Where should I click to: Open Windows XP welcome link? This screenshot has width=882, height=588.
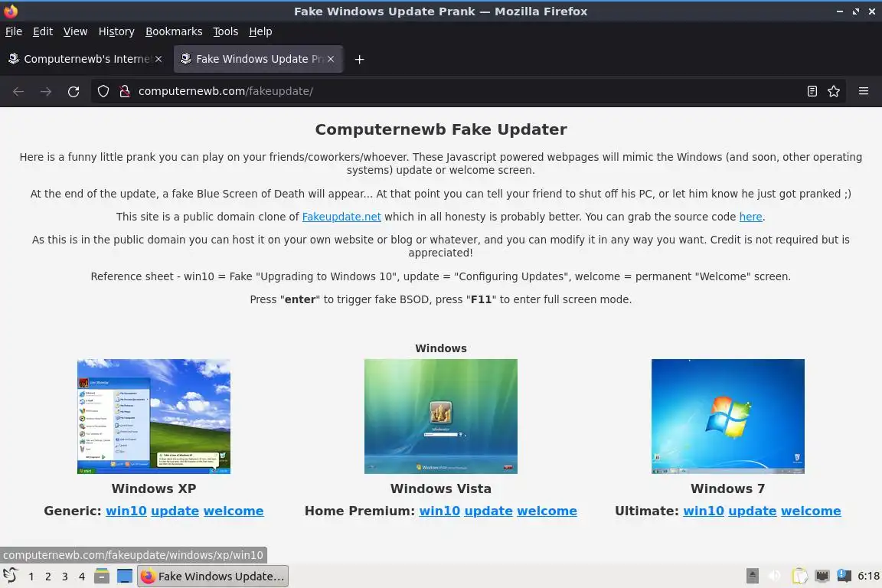coord(234,511)
